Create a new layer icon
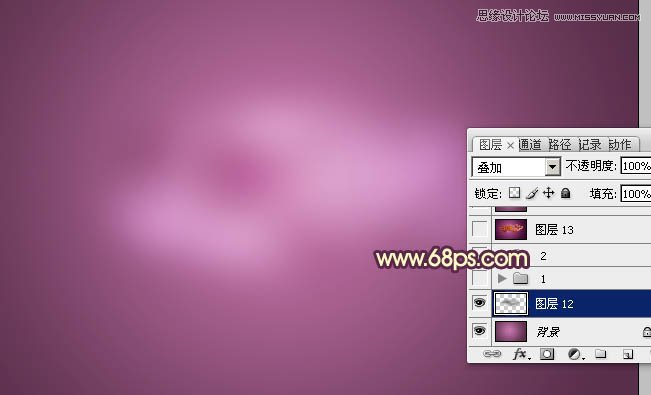Viewport: 651px width, 395px height. point(627,354)
